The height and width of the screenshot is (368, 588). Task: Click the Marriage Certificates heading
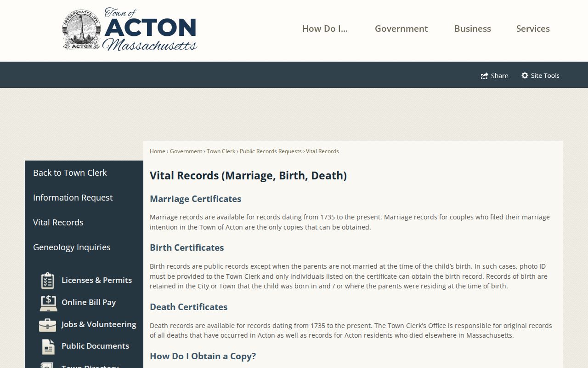195,199
